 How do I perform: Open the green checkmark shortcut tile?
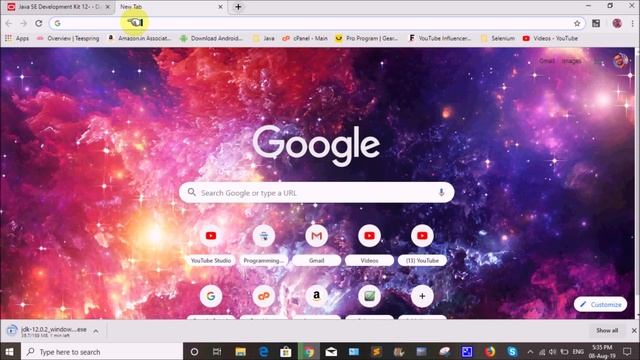(369, 296)
